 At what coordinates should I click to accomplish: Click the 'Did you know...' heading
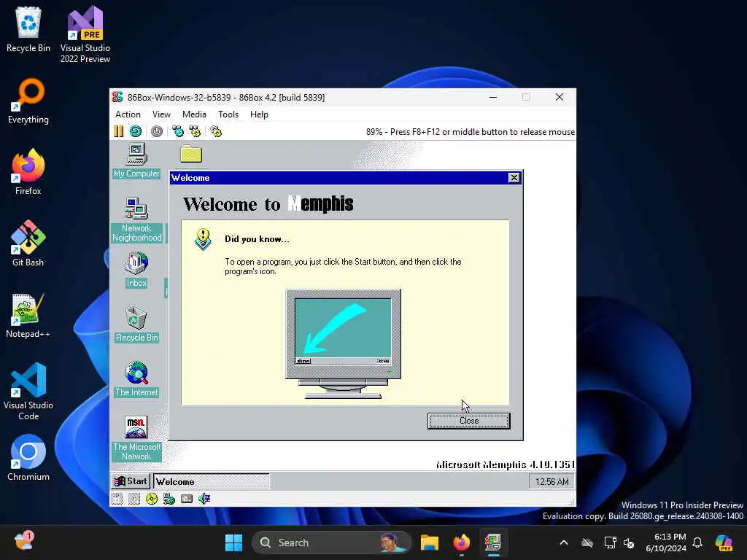(x=257, y=239)
